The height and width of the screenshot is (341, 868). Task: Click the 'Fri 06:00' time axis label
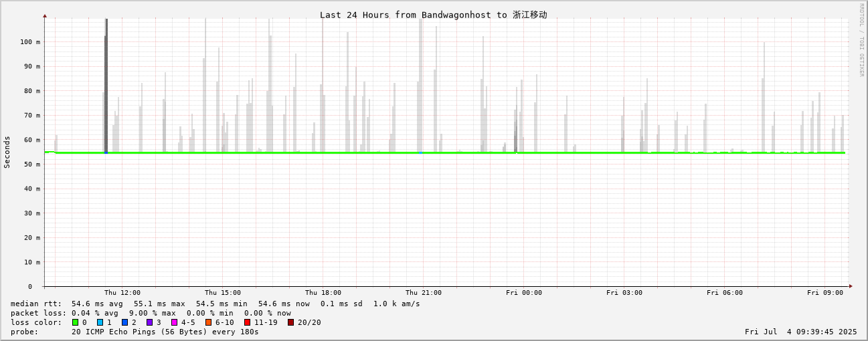point(725,293)
